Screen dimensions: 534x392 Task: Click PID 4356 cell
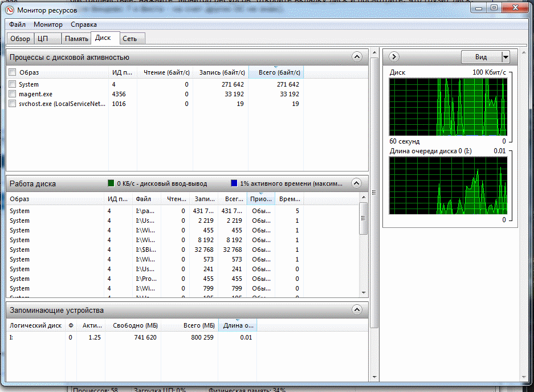(x=119, y=94)
